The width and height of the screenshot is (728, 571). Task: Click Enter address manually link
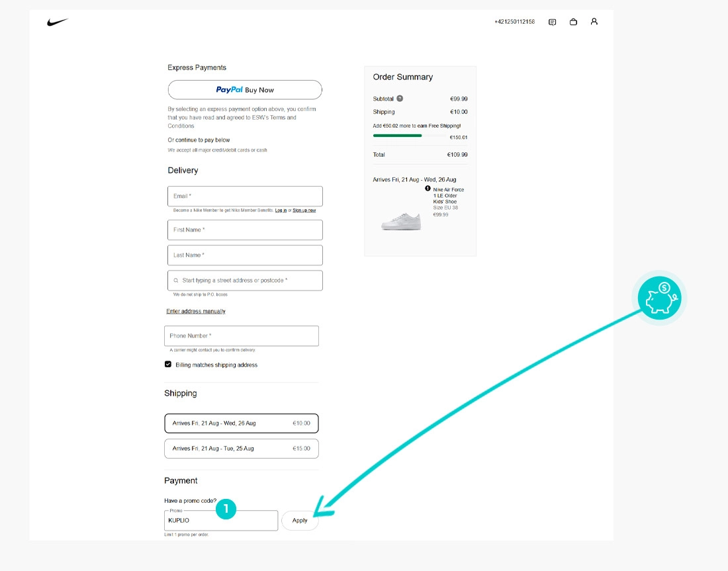click(196, 311)
